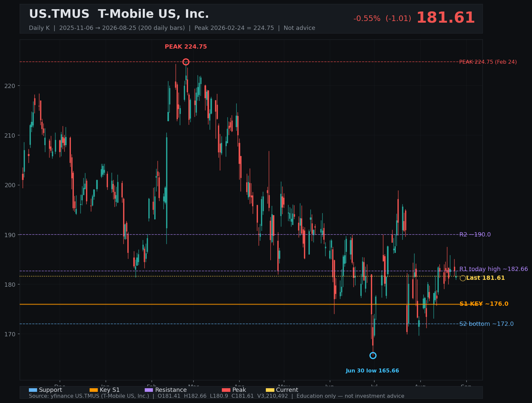Click the 'R2 ~190.0' resistance label
Screen dimensions: 532x403
point(475,235)
